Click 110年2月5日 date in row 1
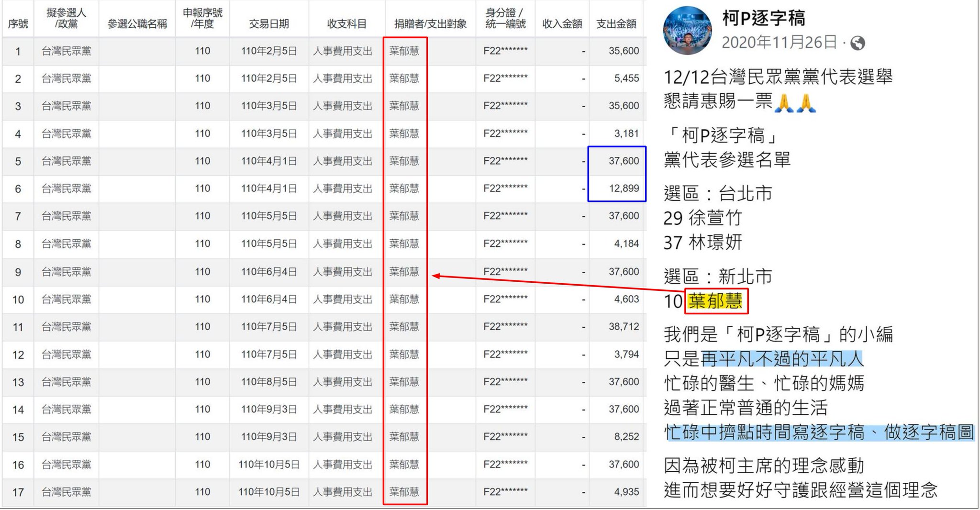The image size is (980, 510). pyautogui.click(x=269, y=51)
